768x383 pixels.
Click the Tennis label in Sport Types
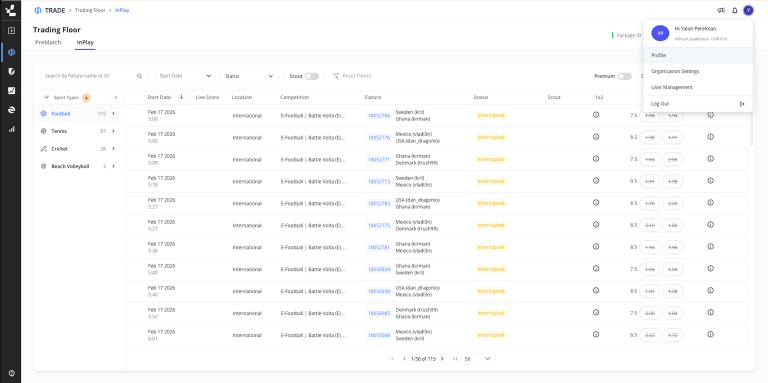(x=59, y=131)
